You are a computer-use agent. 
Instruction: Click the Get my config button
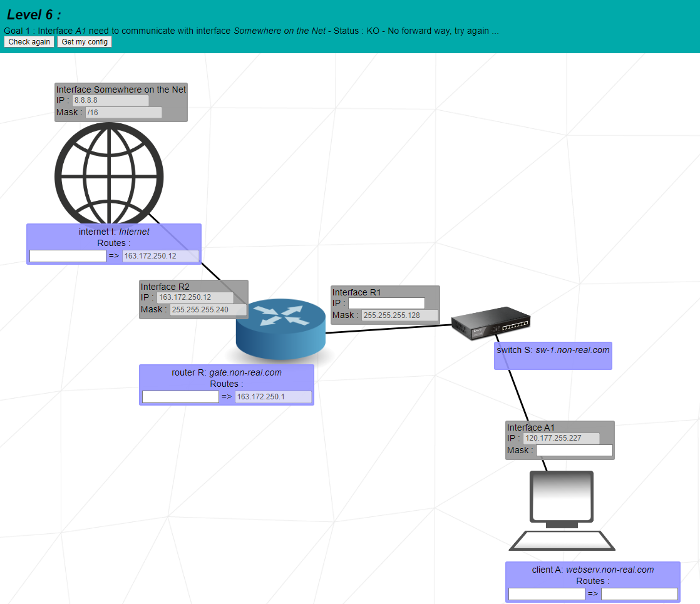point(85,42)
